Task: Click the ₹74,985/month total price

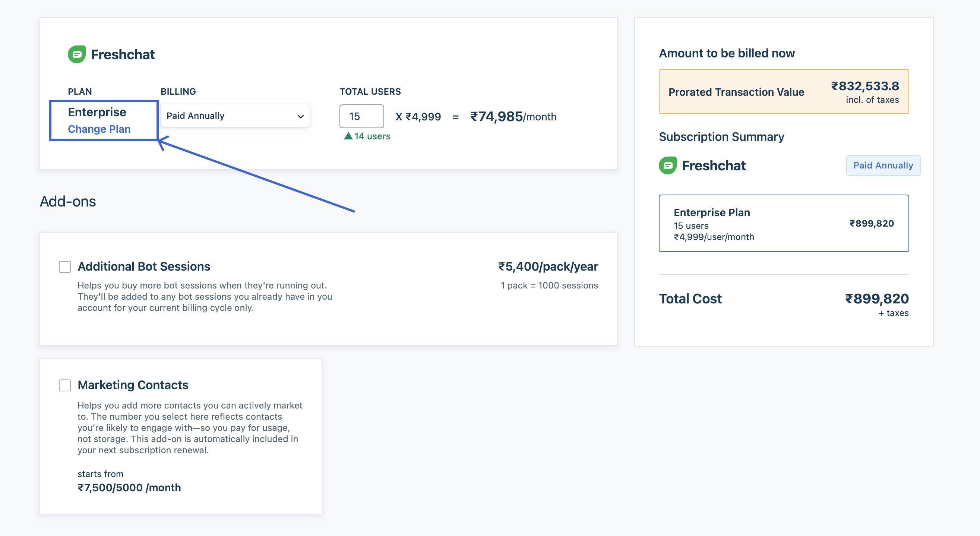Action: 513,117
